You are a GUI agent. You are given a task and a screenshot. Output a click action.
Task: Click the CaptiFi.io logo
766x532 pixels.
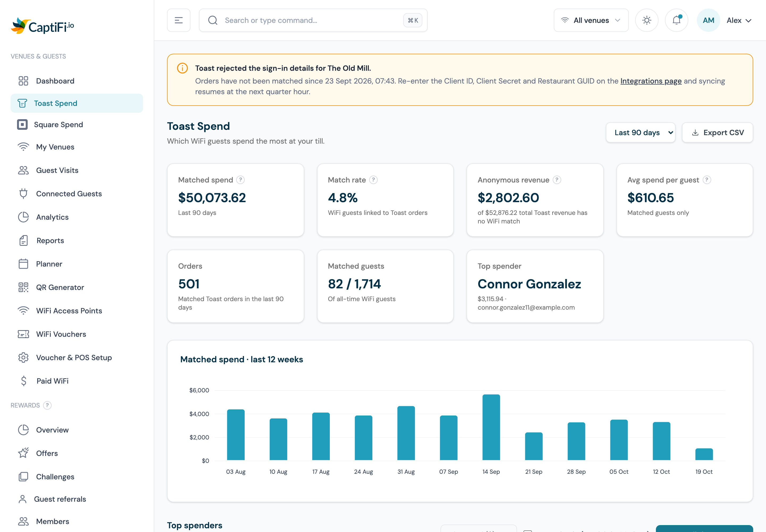click(x=43, y=26)
